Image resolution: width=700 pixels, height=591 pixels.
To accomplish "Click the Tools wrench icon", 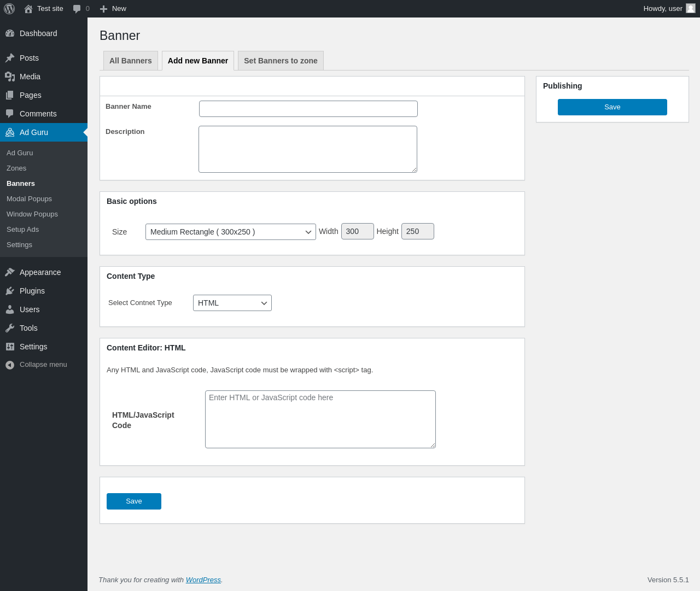I will pyautogui.click(x=10, y=328).
